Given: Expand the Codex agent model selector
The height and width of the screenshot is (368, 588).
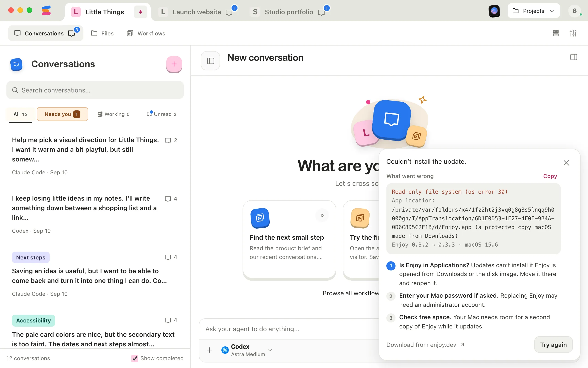Looking at the screenshot, I should (x=247, y=350).
